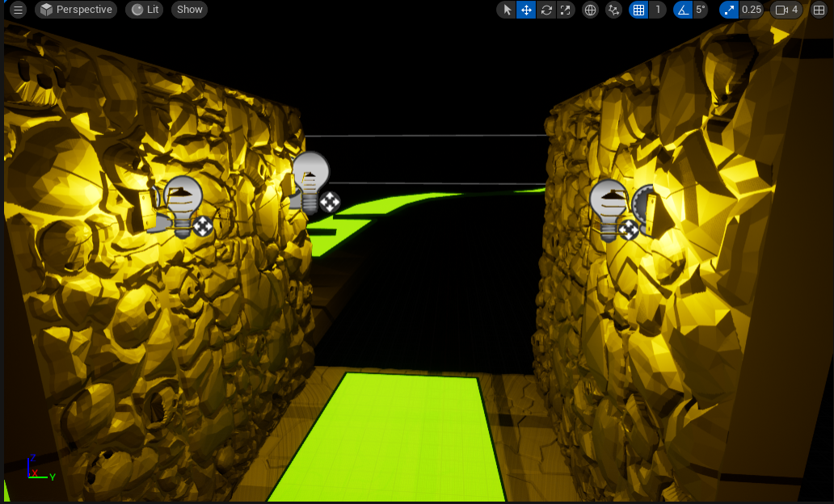
Task: Toggle rotation snapping angle icon
Action: click(683, 10)
